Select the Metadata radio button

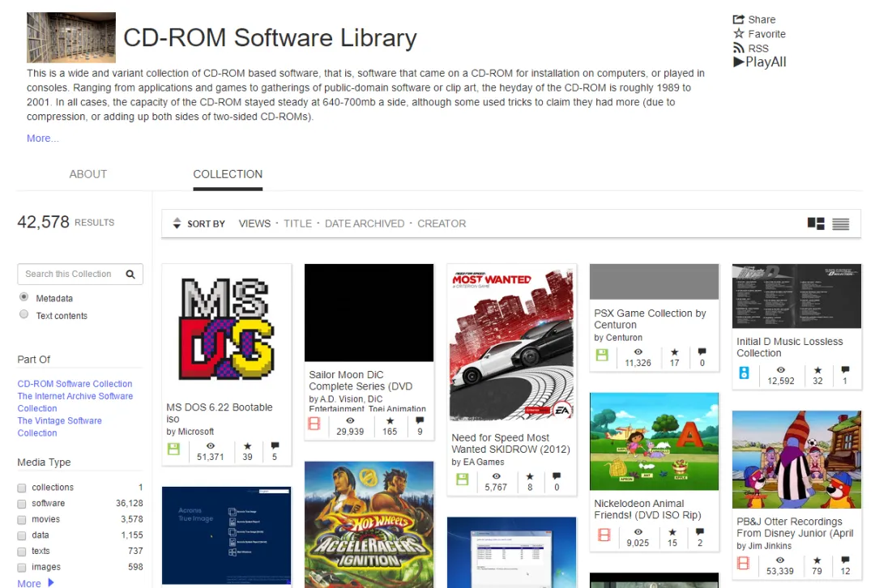[x=23, y=296]
